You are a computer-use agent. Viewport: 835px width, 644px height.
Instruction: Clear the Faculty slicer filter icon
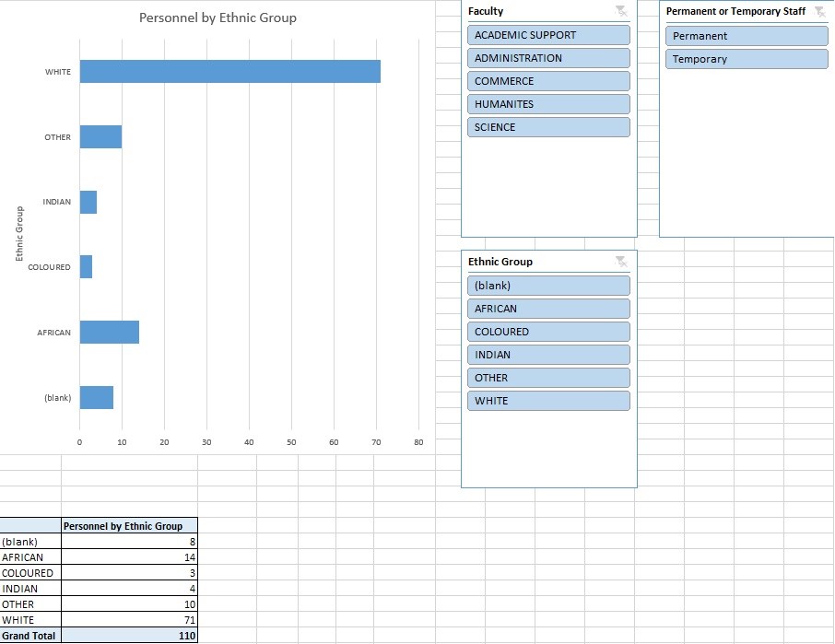(x=621, y=11)
